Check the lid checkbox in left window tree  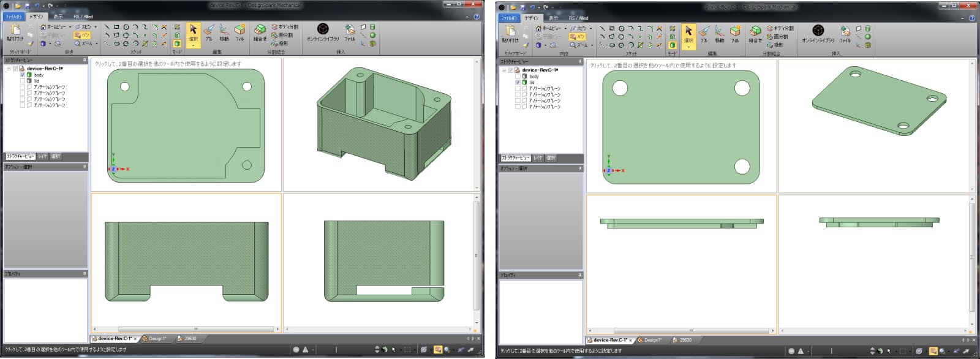pyautogui.click(x=23, y=81)
